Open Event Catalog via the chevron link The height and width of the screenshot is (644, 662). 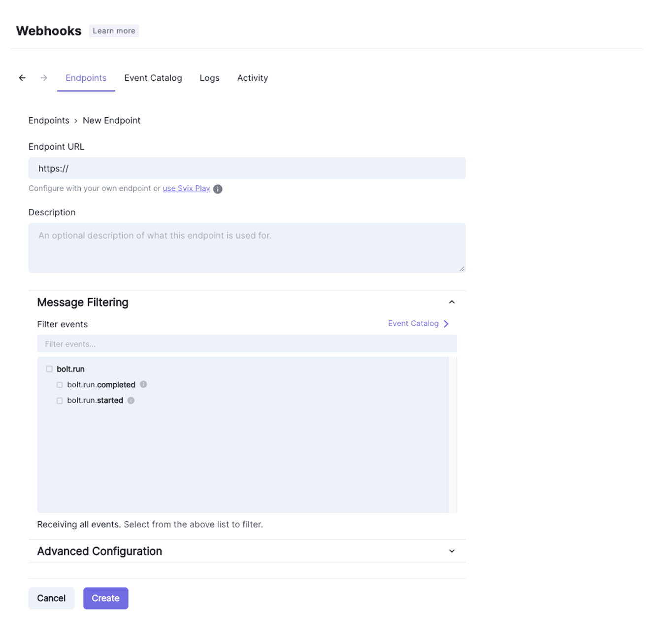[x=419, y=324]
